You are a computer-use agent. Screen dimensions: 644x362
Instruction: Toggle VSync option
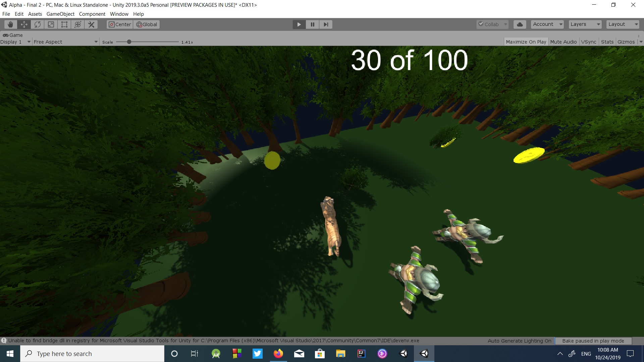(588, 42)
